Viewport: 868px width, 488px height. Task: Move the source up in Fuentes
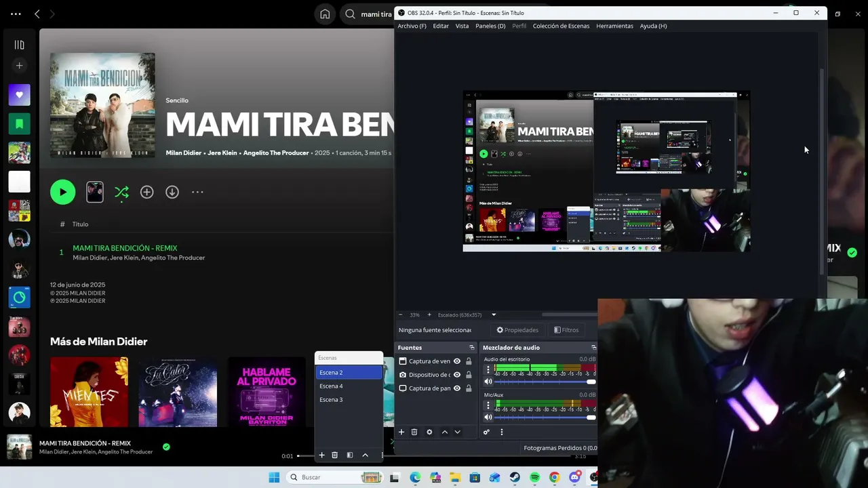[x=445, y=432]
